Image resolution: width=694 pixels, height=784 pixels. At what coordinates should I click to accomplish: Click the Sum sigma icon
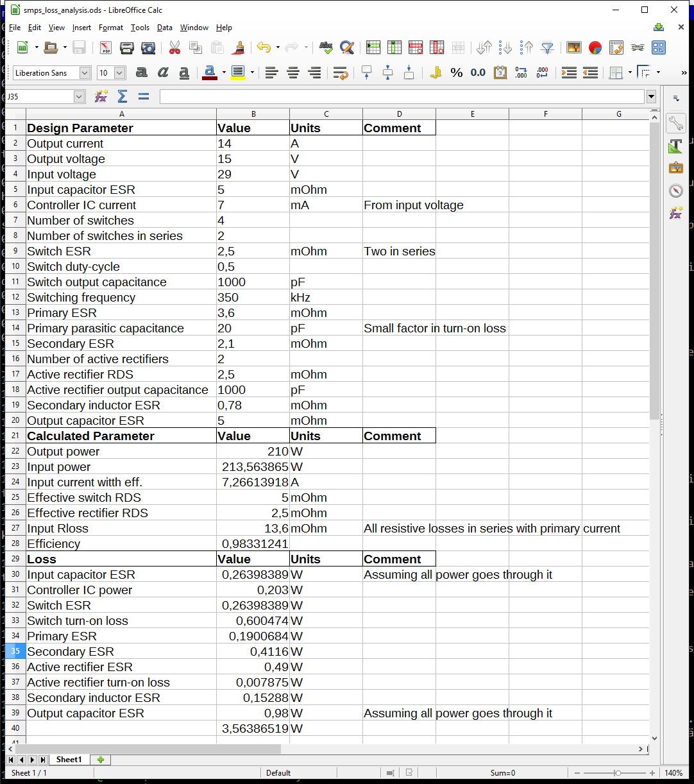click(x=123, y=97)
